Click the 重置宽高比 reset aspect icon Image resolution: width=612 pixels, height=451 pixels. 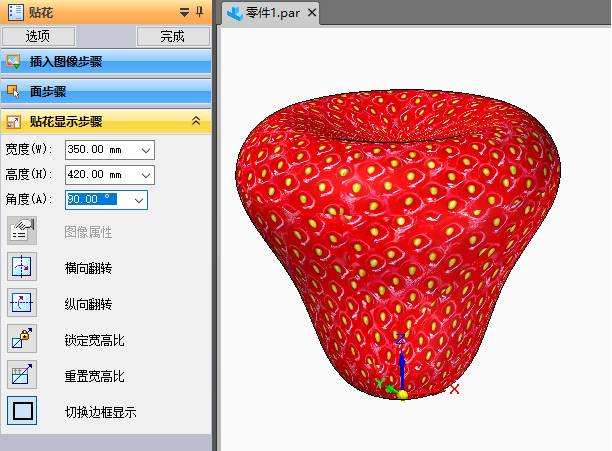pos(22,375)
